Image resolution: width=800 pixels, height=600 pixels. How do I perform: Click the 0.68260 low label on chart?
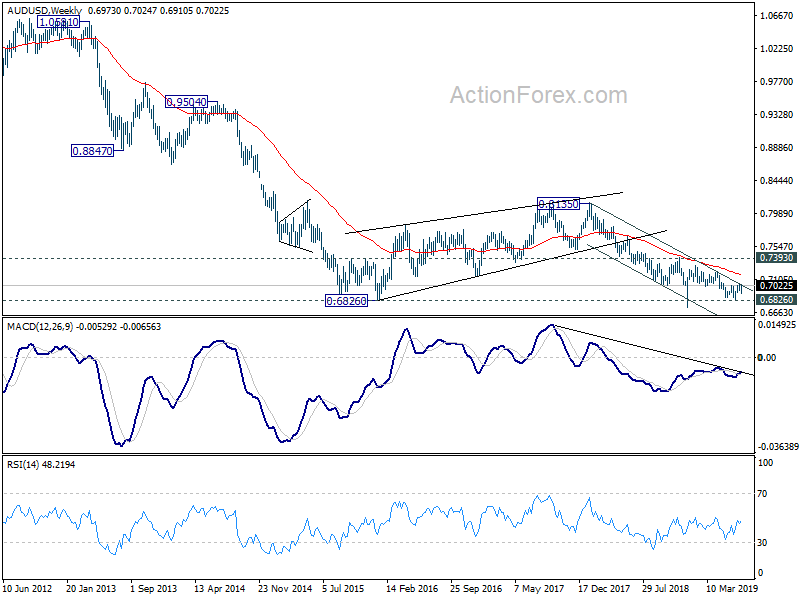click(x=349, y=300)
